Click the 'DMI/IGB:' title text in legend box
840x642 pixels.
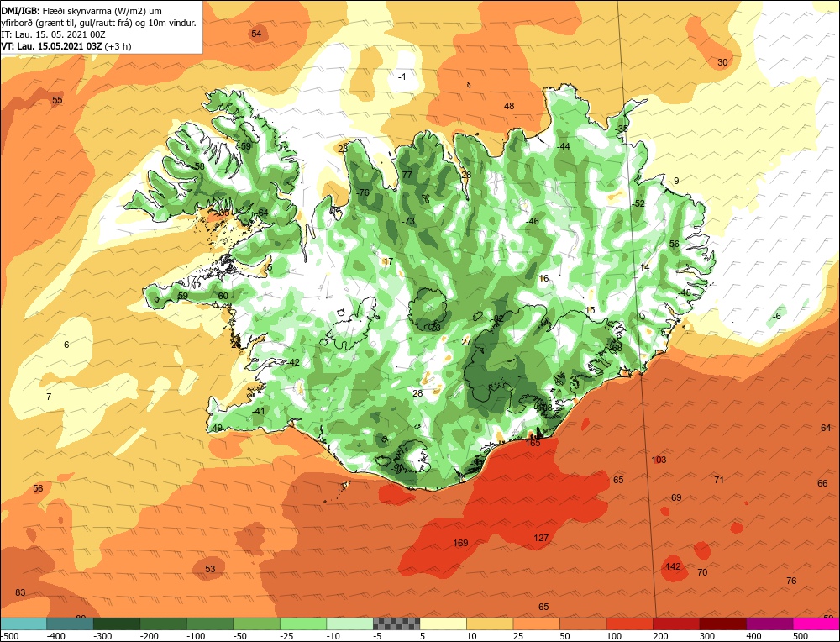pos(20,11)
